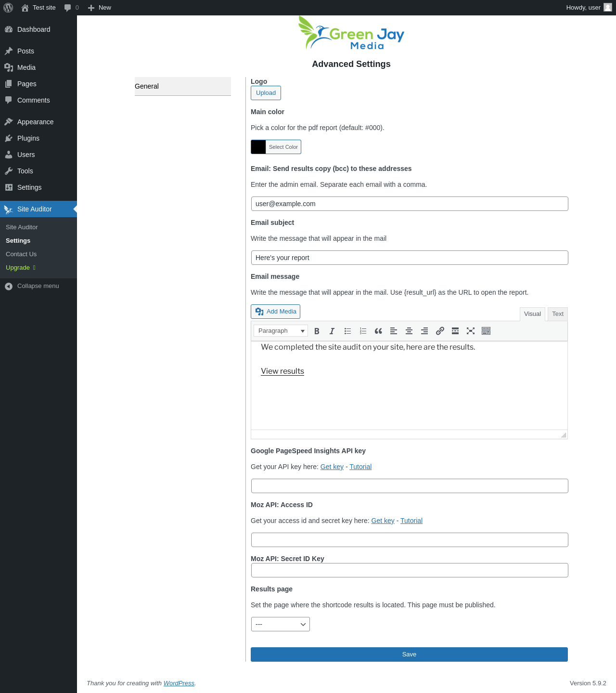Click the Insert/edit link icon
The height and width of the screenshot is (693, 616).
pos(440,331)
